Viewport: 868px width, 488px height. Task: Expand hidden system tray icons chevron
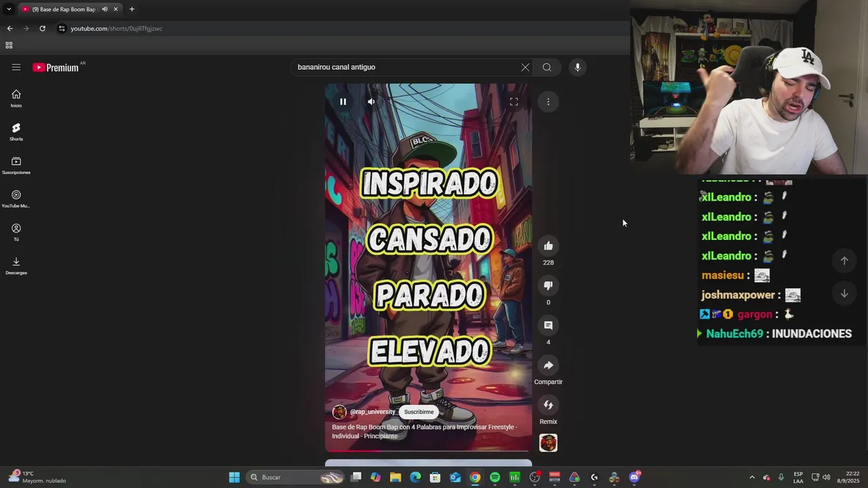pos(751,477)
